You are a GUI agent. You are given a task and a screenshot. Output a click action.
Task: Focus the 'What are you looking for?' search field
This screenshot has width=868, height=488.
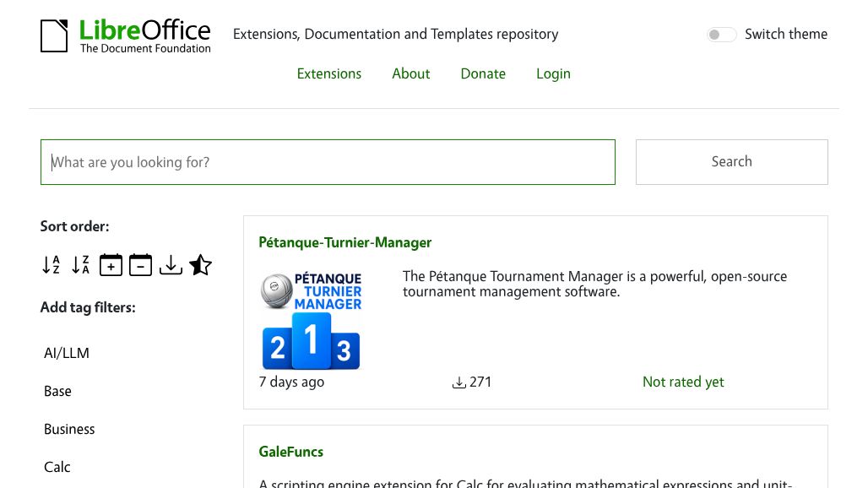[x=328, y=162]
